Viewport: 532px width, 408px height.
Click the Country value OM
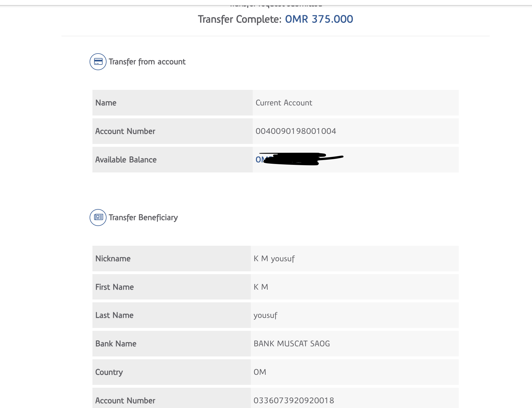point(260,372)
